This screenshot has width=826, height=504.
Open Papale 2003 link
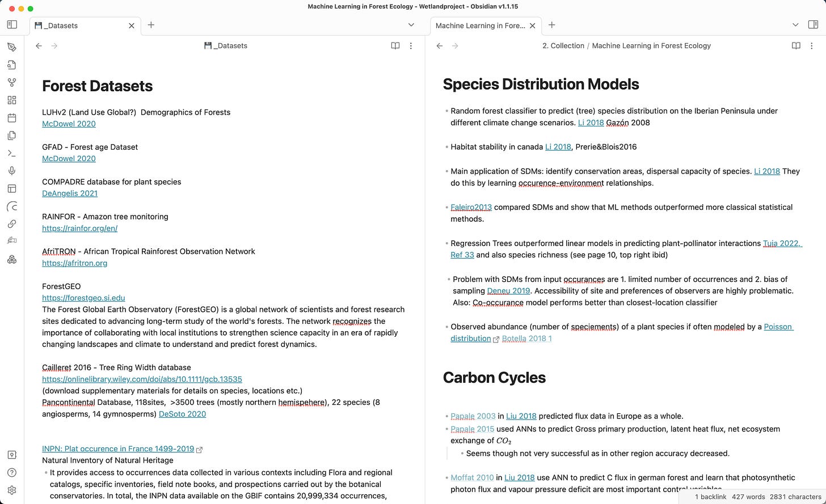click(473, 416)
